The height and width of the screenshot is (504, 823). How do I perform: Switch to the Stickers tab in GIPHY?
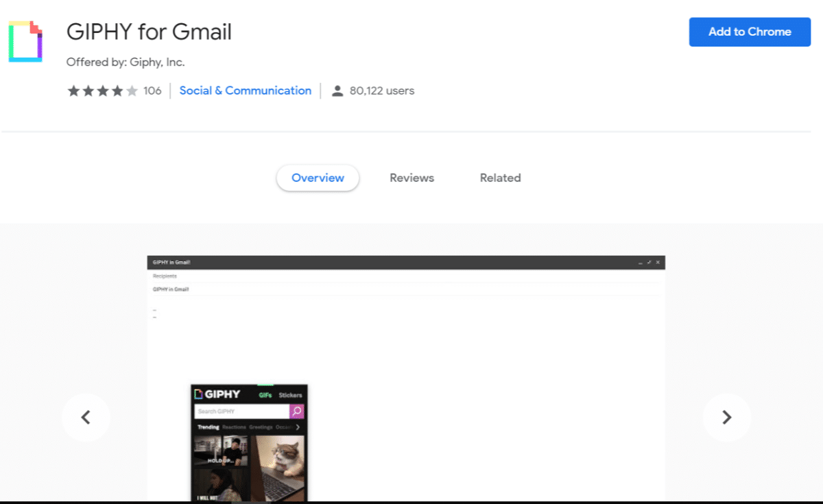tap(291, 395)
